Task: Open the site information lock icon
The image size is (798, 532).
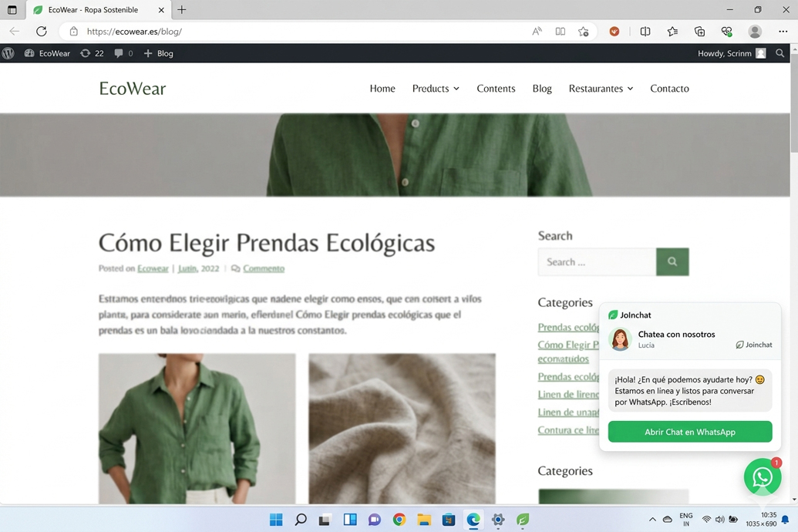Action: pos(74,32)
